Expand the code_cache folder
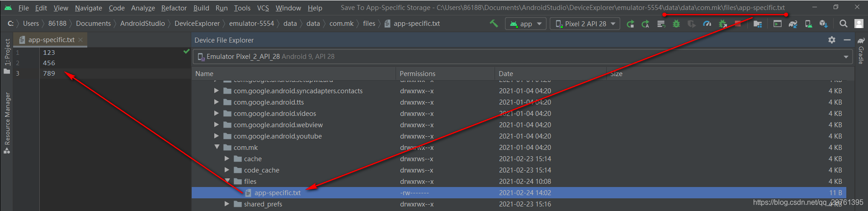The image size is (868, 211). (x=227, y=170)
